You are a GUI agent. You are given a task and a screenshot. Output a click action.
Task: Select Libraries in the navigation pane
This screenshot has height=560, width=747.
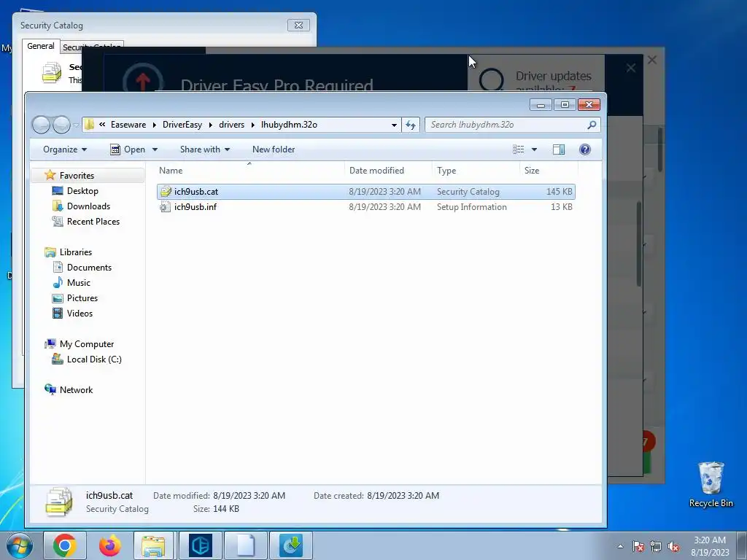coord(76,252)
